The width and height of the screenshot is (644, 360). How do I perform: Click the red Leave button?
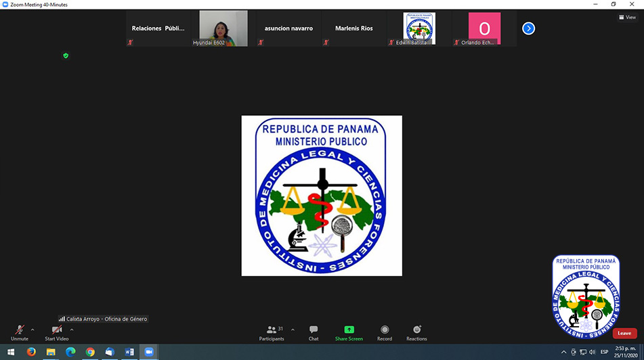point(624,334)
